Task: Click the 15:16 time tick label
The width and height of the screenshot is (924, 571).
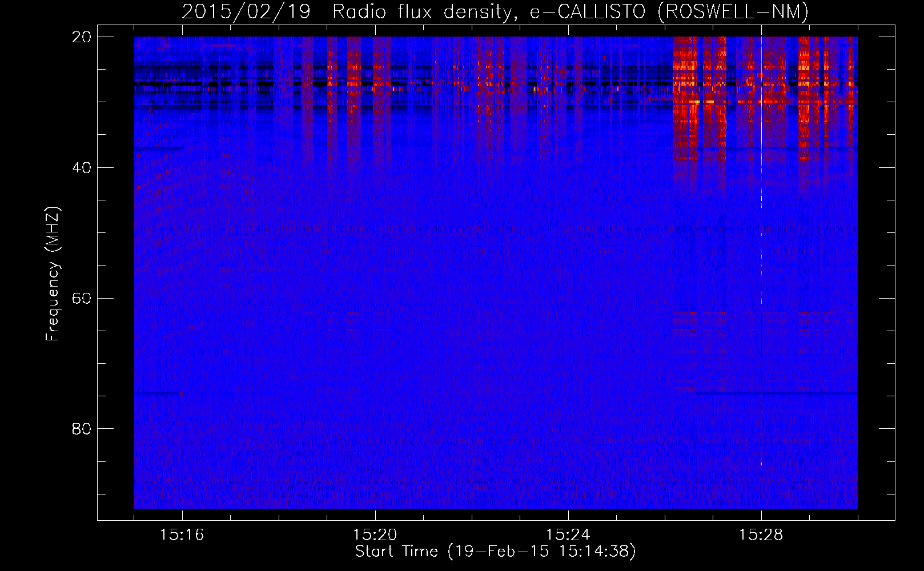Action: click(182, 535)
